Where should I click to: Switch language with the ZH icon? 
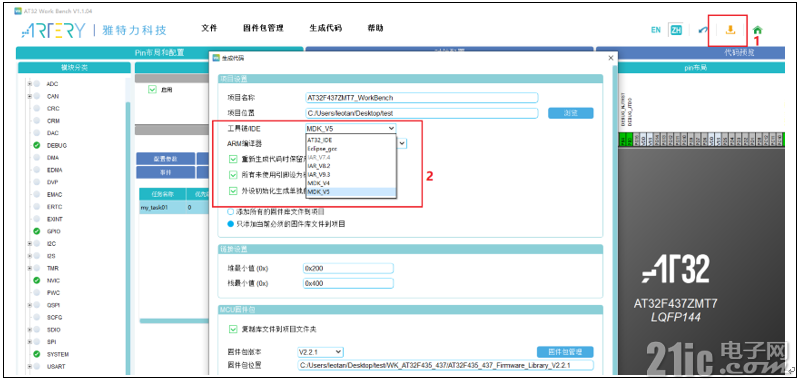tap(676, 30)
